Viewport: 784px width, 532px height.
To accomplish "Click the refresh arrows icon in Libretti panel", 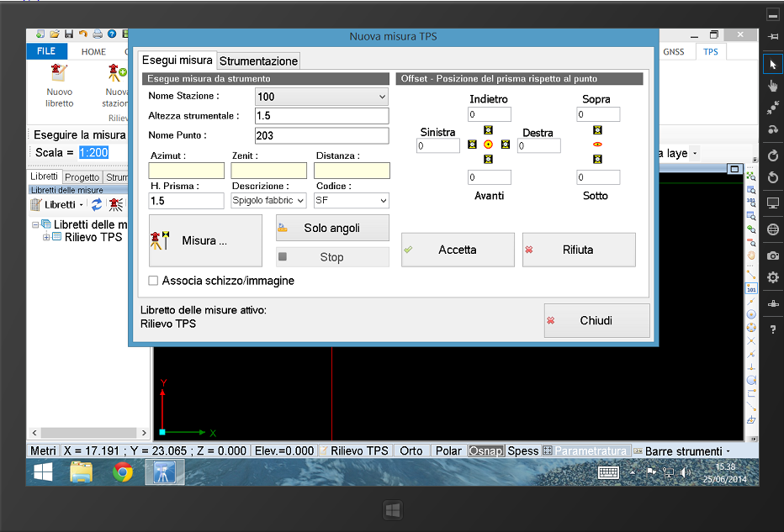I will 97,204.
